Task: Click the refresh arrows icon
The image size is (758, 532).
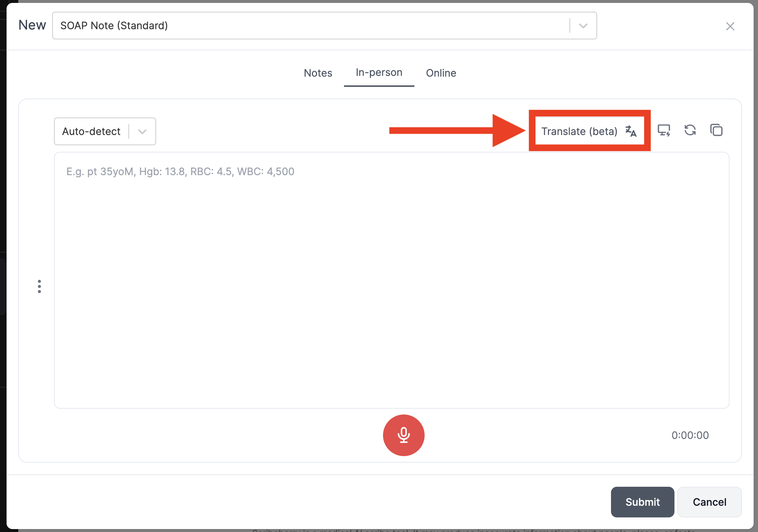Action: [690, 130]
